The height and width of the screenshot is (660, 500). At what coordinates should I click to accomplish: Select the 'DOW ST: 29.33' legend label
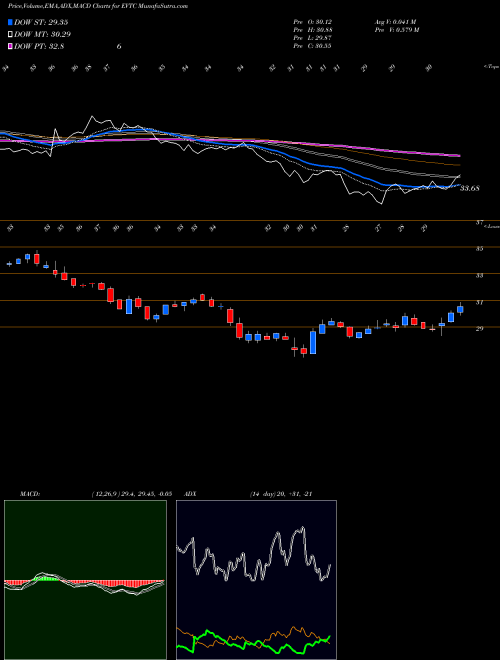click(41, 22)
